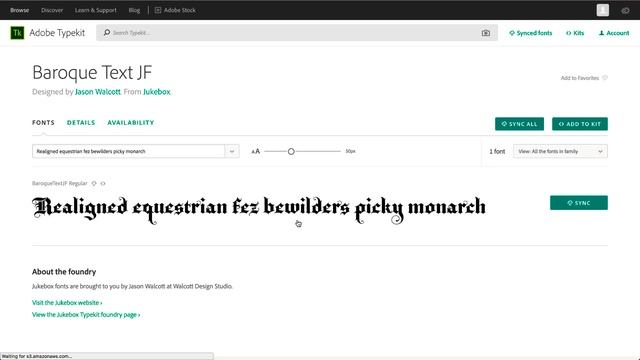Open the Account link

(x=613, y=33)
